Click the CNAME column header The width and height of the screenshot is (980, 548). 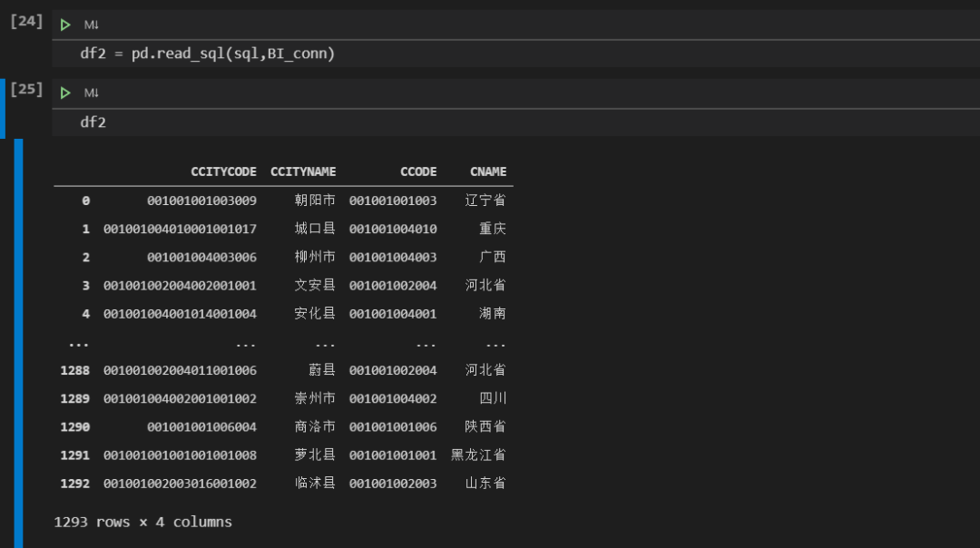488,171
